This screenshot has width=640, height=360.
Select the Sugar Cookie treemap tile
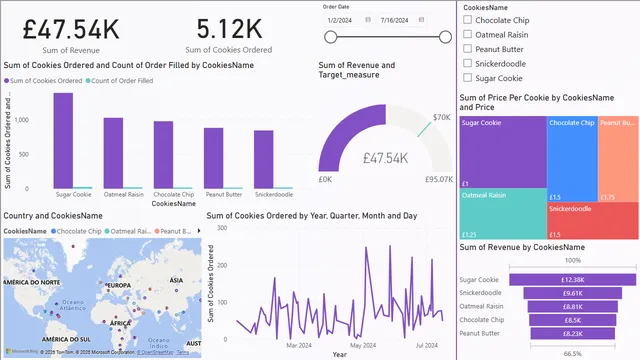pyautogui.click(x=503, y=152)
